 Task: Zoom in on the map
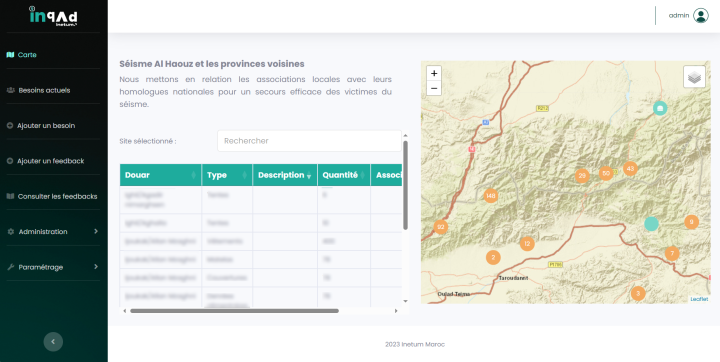tap(434, 74)
